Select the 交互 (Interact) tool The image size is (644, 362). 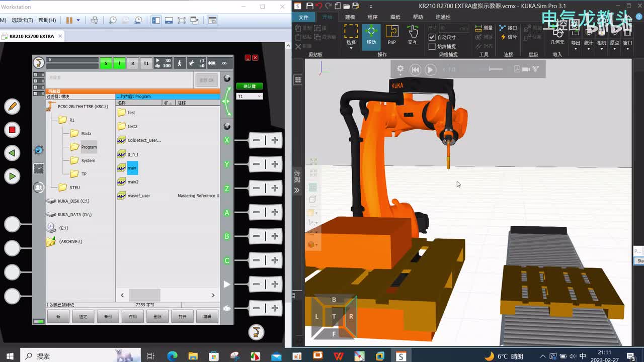(413, 35)
